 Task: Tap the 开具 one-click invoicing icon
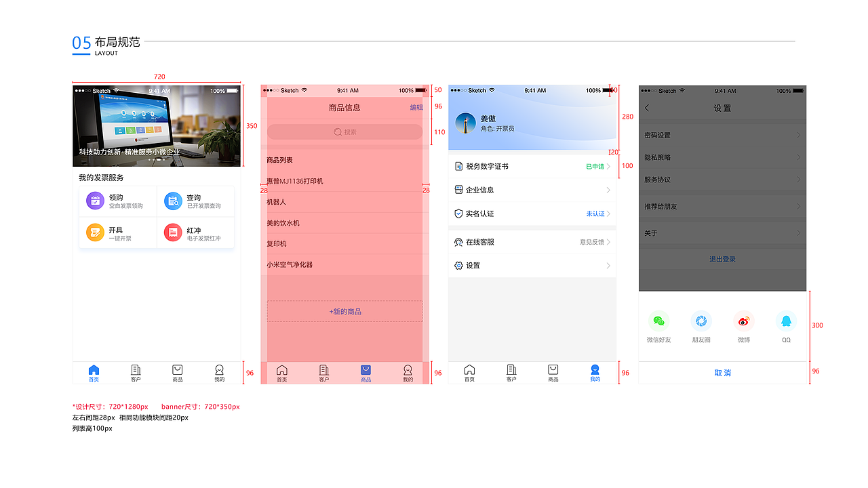click(x=94, y=231)
